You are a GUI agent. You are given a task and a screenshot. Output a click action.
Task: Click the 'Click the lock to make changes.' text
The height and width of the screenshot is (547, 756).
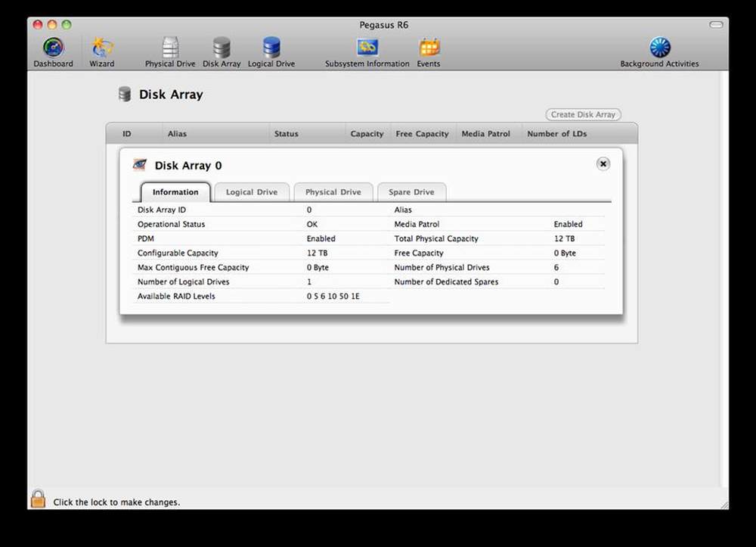(116, 502)
